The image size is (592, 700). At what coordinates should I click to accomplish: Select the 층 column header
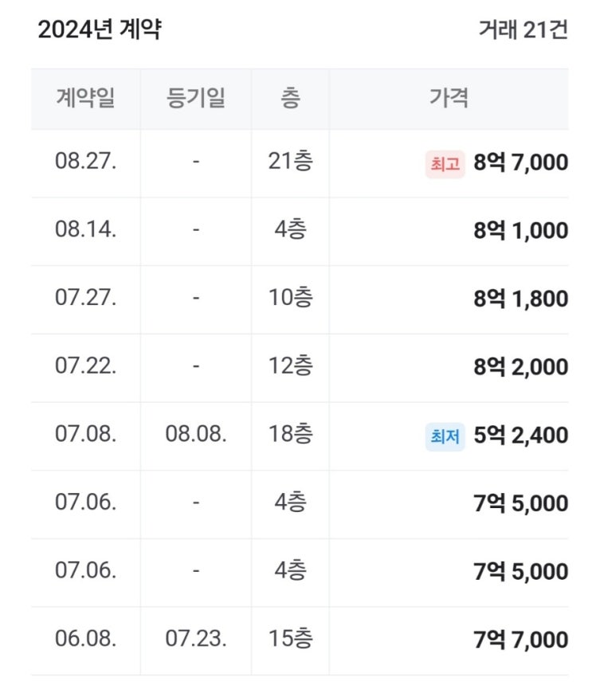point(290,99)
